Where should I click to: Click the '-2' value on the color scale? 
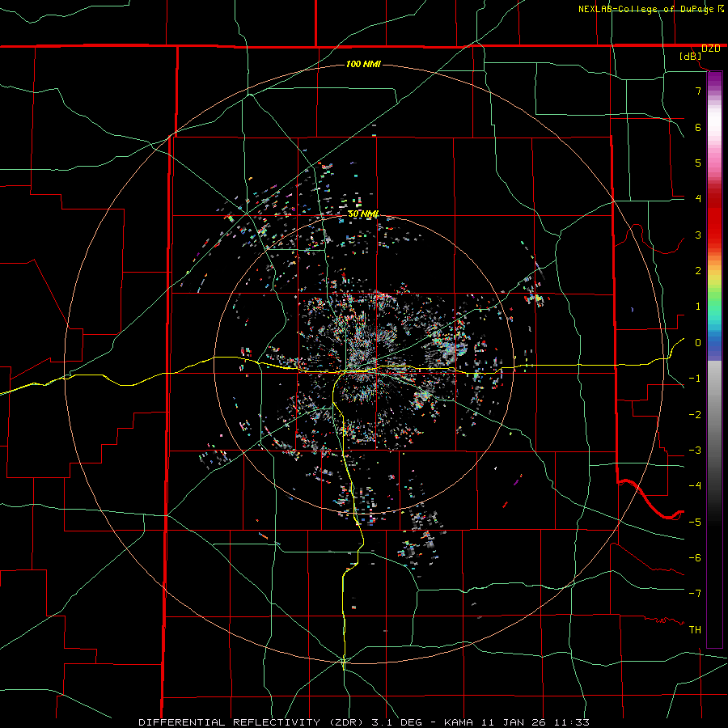coord(695,415)
